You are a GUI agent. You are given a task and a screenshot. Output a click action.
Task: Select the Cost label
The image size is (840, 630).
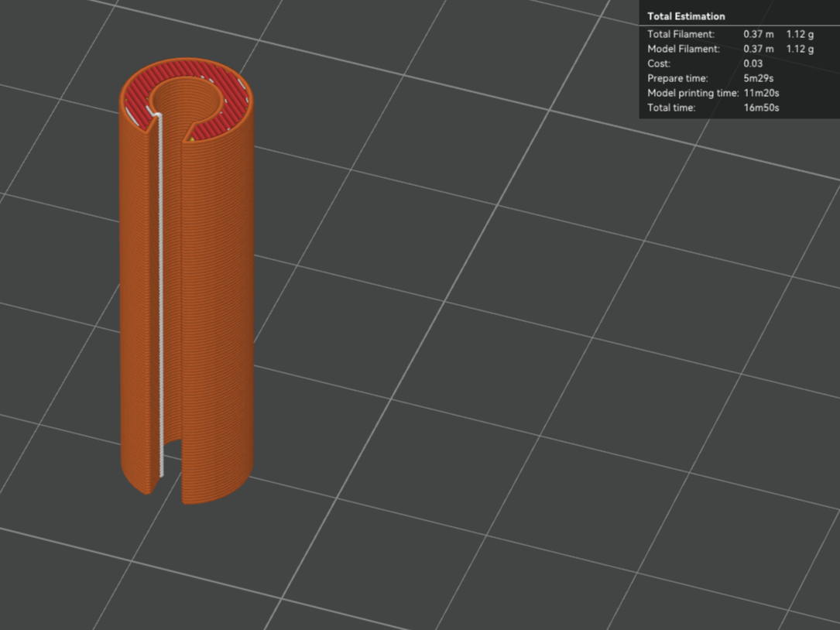(x=659, y=63)
